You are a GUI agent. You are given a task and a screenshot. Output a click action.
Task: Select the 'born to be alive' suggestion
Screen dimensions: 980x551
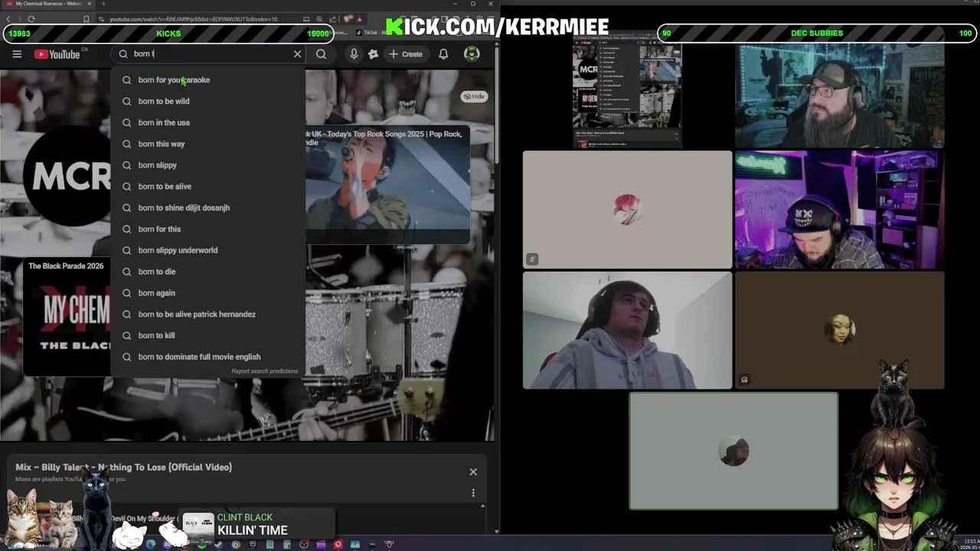(208, 186)
